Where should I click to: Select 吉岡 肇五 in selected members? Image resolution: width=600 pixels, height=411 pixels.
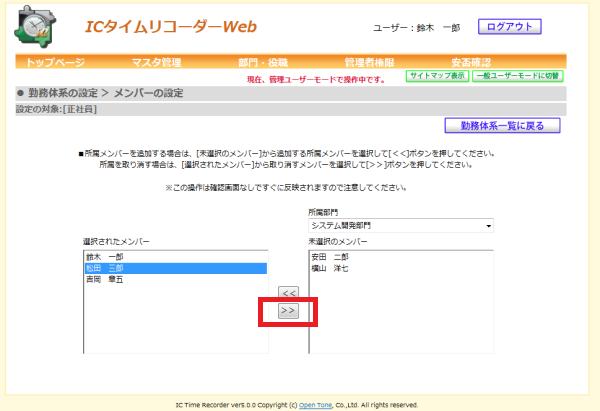pyautogui.click(x=176, y=280)
